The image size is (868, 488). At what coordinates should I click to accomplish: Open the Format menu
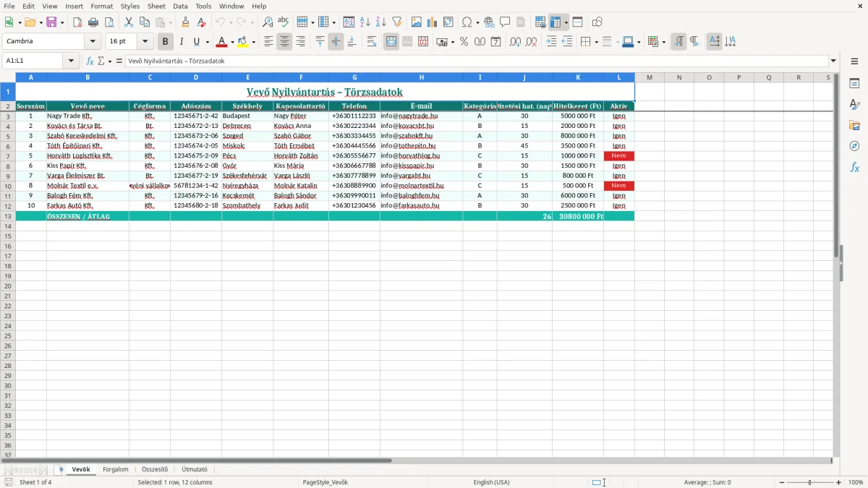pyautogui.click(x=101, y=6)
